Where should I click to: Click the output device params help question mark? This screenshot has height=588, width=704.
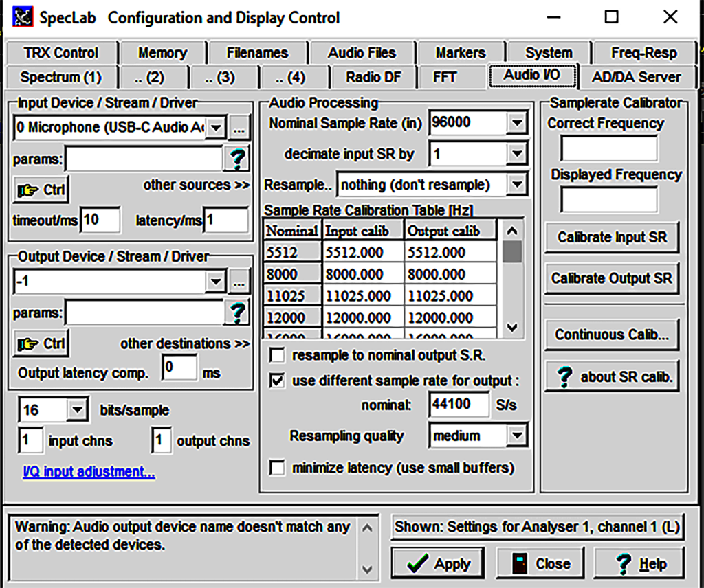click(x=236, y=313)
